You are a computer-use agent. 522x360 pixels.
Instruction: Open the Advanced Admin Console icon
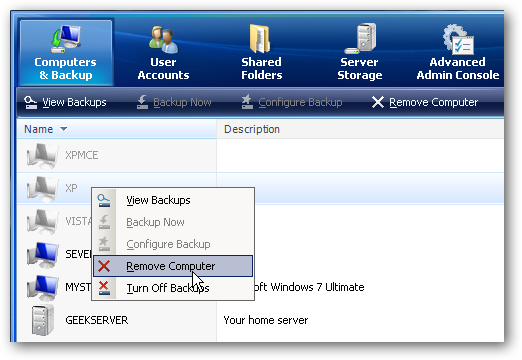(458, 39)
